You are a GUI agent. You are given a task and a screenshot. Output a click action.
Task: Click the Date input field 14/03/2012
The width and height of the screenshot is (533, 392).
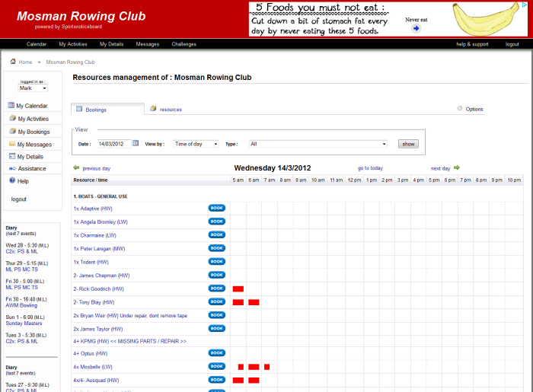[x=114, y=144]
